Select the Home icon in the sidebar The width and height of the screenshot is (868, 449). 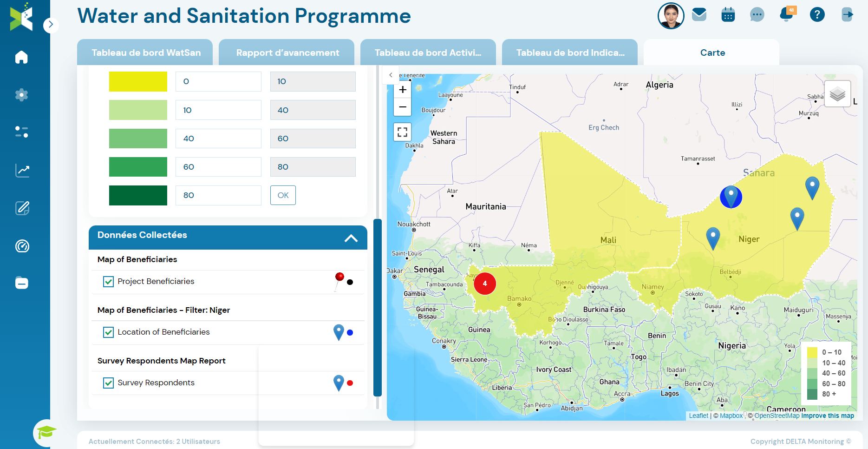pos(21,57)
